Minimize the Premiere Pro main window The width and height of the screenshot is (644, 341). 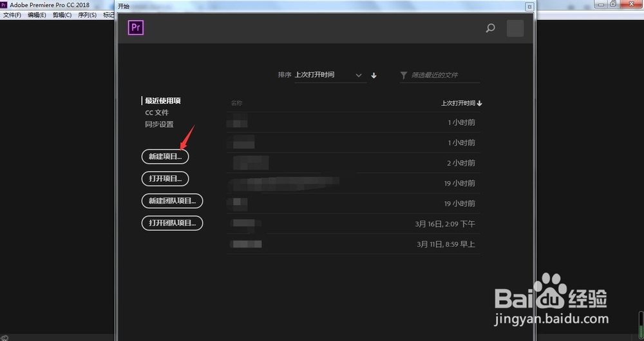601,4
